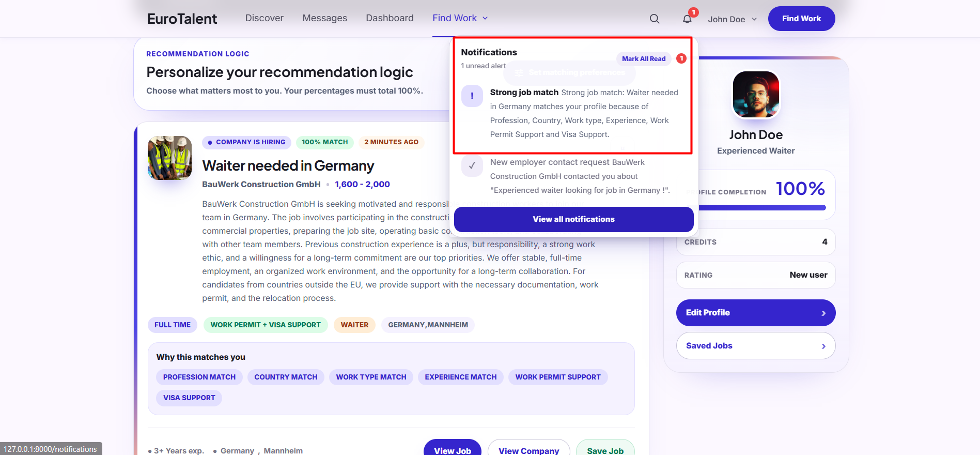Image resolution: width=980 pixels, height=455 pixels.
Task: Go to Messages in the navigation bar
Action: 325,18
